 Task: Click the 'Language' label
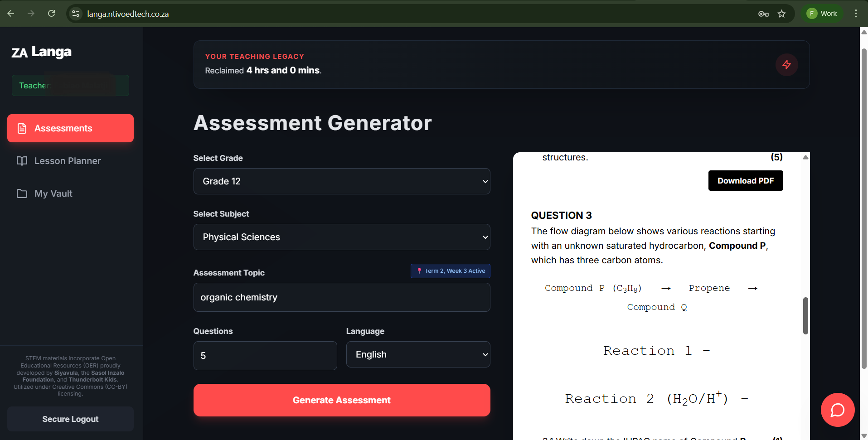[x=365, y=331]
